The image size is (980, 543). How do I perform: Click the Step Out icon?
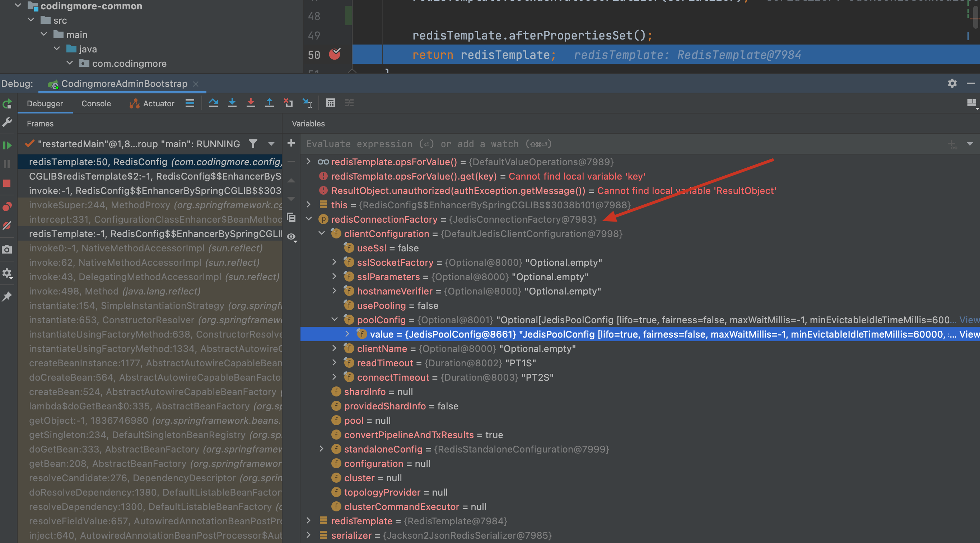click(x=269, y=103)
